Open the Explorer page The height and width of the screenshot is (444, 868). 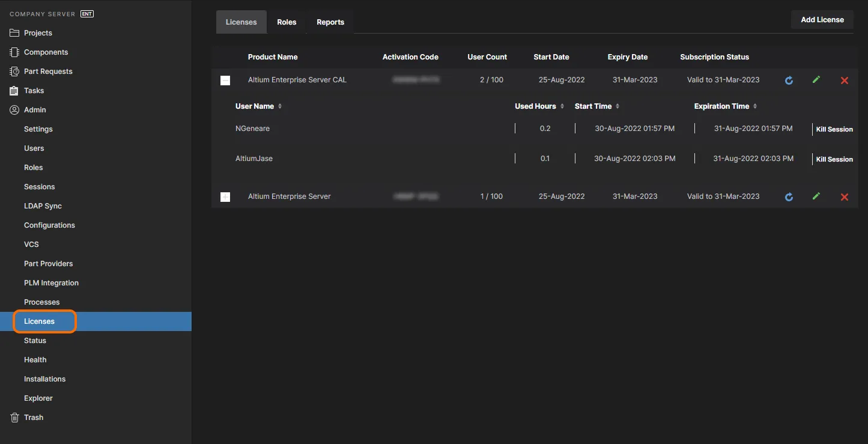click(38, 398)
